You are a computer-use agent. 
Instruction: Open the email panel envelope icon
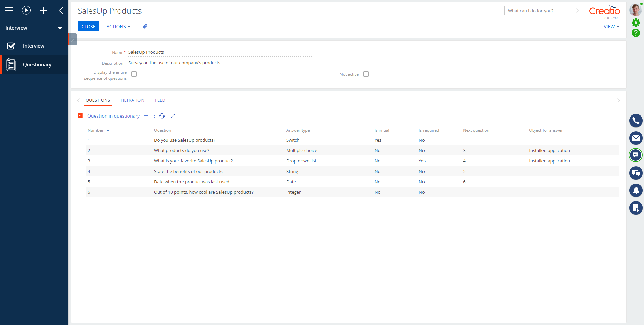tap(636, 138)
